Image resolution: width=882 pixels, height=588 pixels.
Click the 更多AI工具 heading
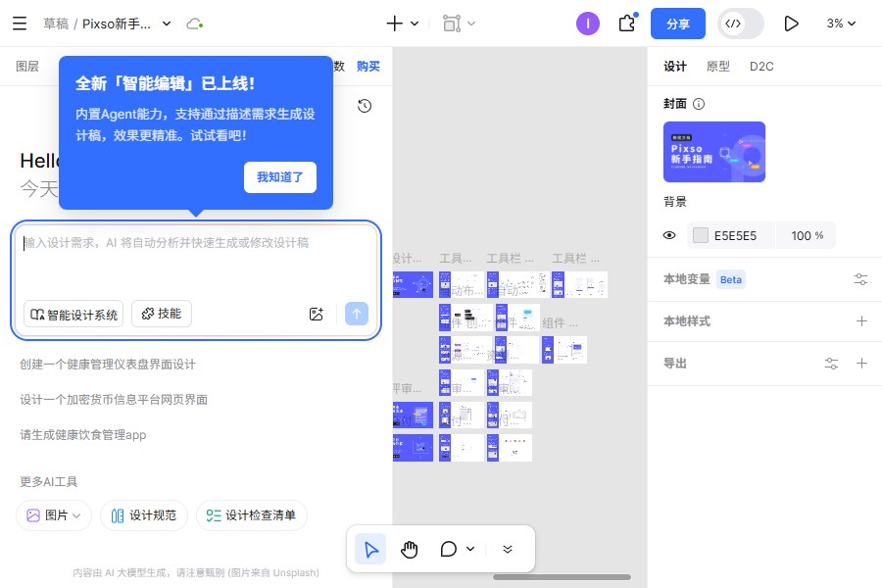[x=49, y=481]
